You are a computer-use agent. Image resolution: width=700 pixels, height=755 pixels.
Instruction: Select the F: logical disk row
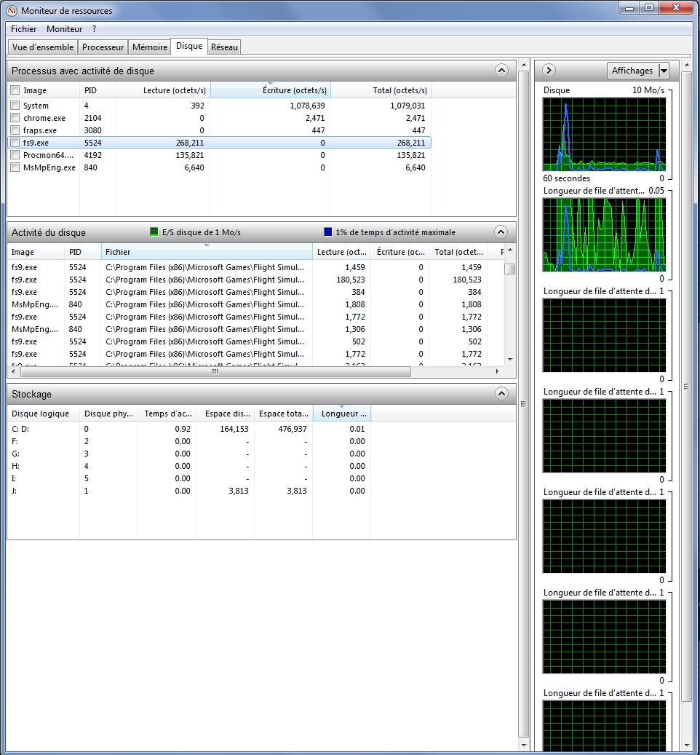point(261,441)
